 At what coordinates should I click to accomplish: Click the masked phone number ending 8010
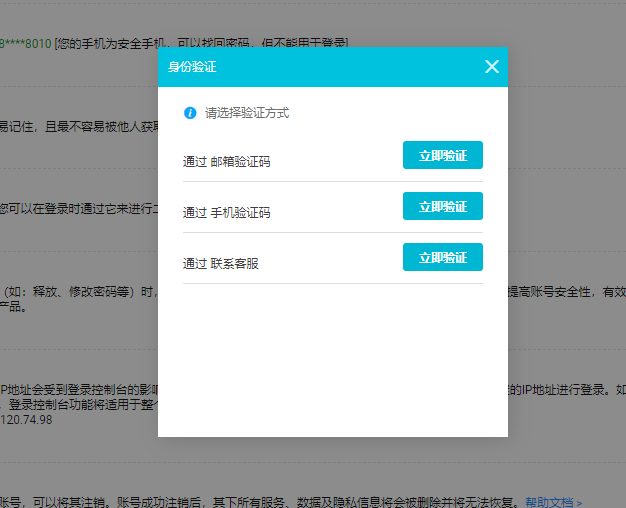tap(26, 44)
